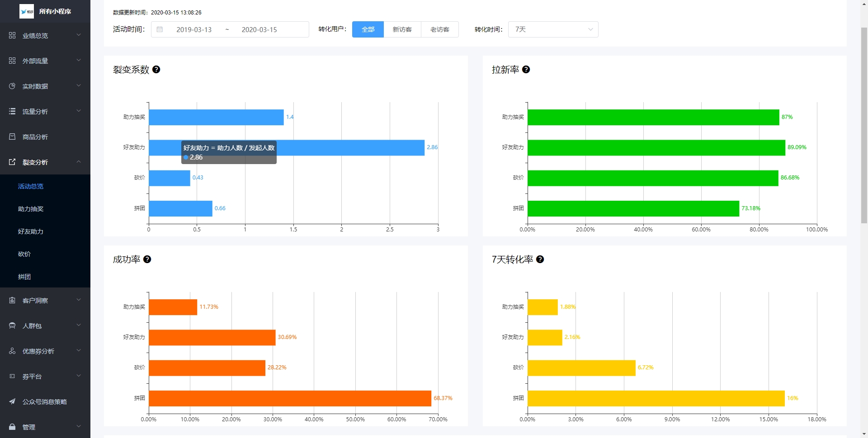
Task: Collapse the 裂变分析 sidebar section
Action: pos(45,162)
